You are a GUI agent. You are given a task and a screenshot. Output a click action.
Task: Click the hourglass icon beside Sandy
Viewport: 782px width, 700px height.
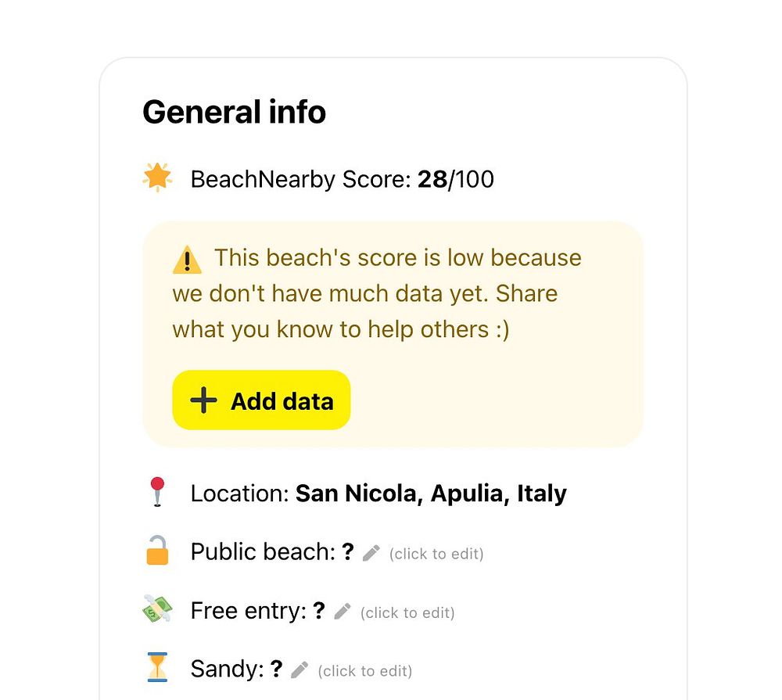(x=157, y=668)
